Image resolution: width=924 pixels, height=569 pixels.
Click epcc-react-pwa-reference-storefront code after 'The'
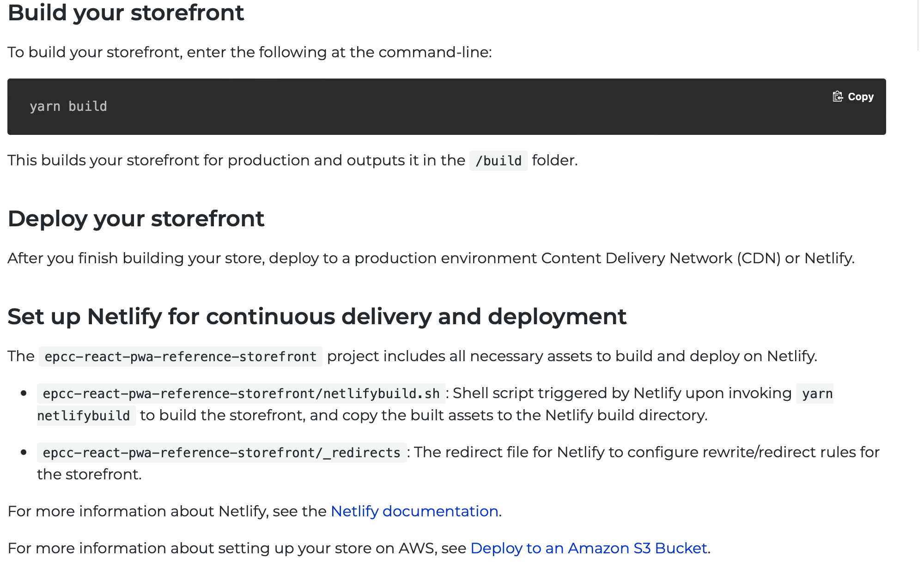coord(181,357)
